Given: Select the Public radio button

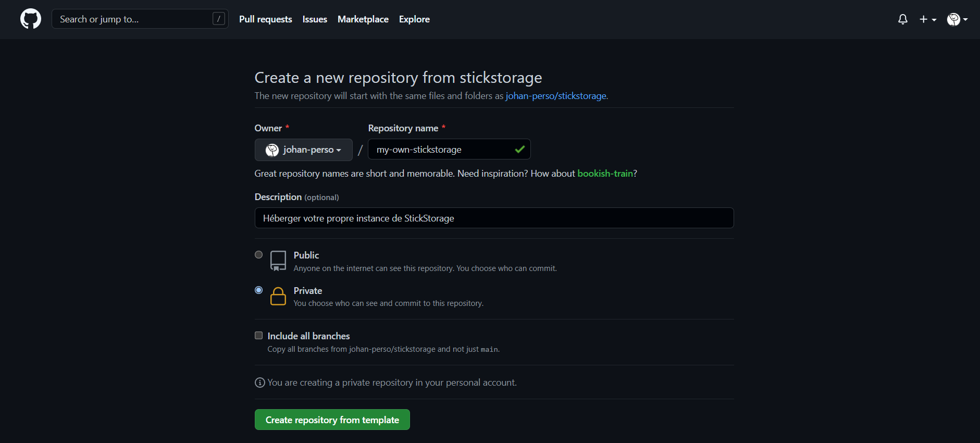Looking at the screenshot, I should coord(258,255).
